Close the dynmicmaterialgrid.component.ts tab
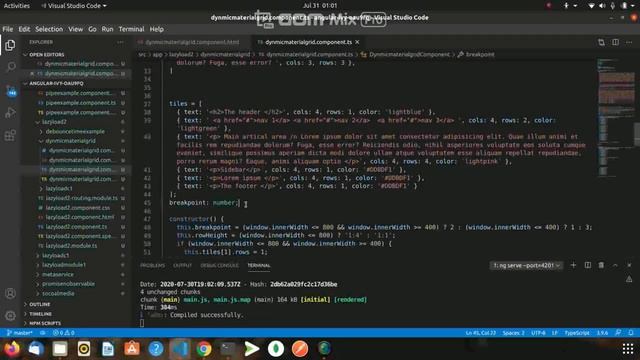 click(357, 42)
